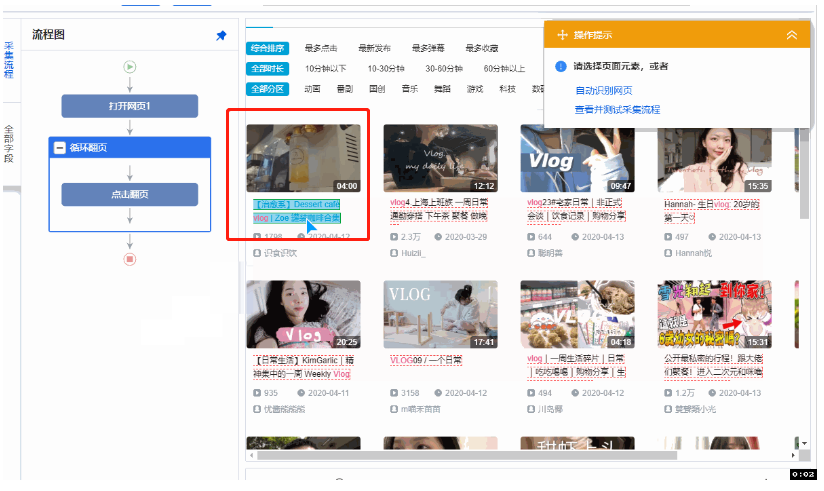Image resolution: width=824 pixels, height=491 pixels.
Task: Open the 采集流程 side tab
Action: [9, 60]
